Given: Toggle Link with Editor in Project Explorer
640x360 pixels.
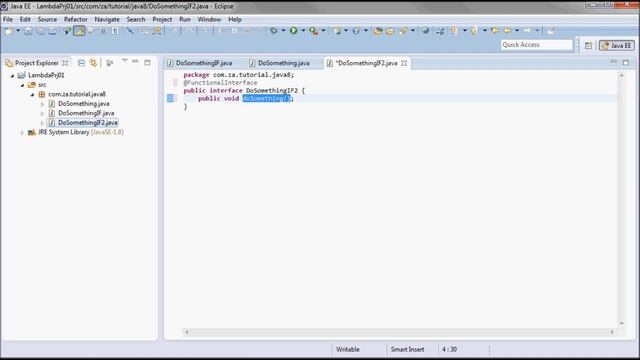Looking at the screenshot, I should pos(93,63).
